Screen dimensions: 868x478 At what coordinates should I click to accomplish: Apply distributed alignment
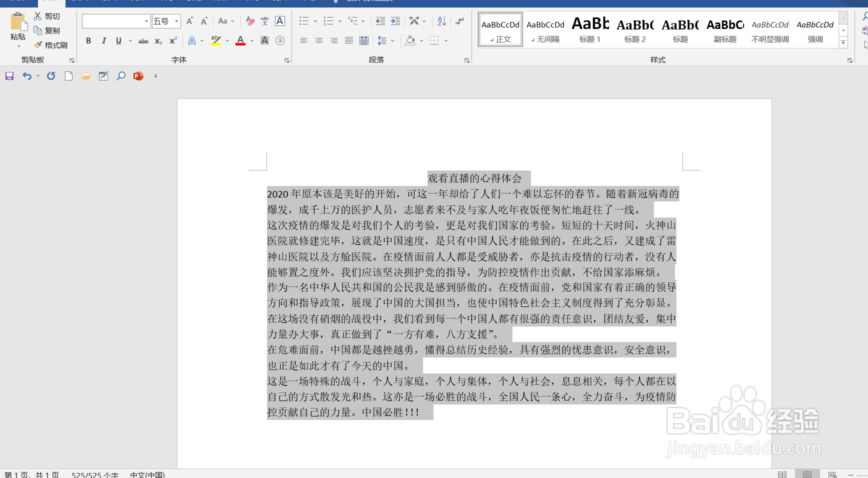point(364,40)
